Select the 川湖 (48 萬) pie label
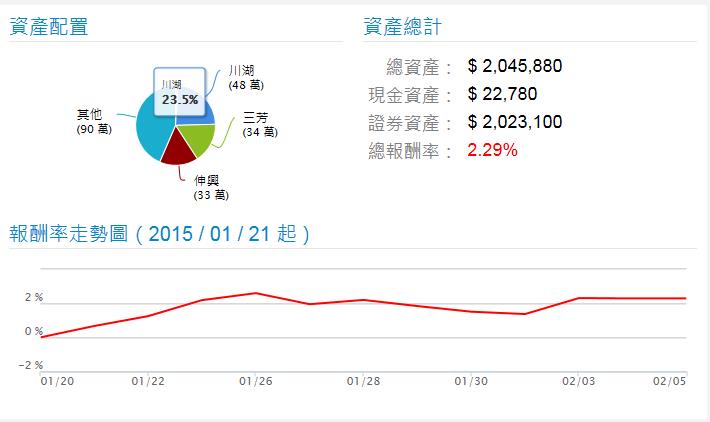This screenshot has width=710, height=422. 246,77
